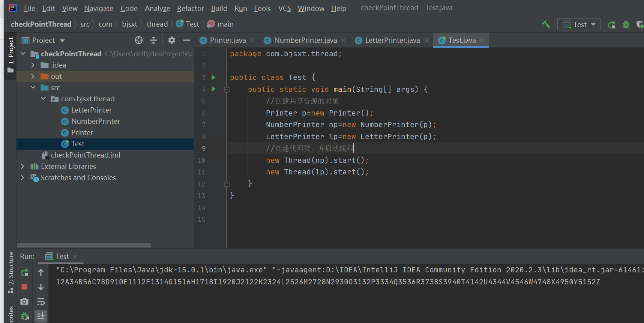Click the Project panel horizontal scrollbar

(84, 245)
